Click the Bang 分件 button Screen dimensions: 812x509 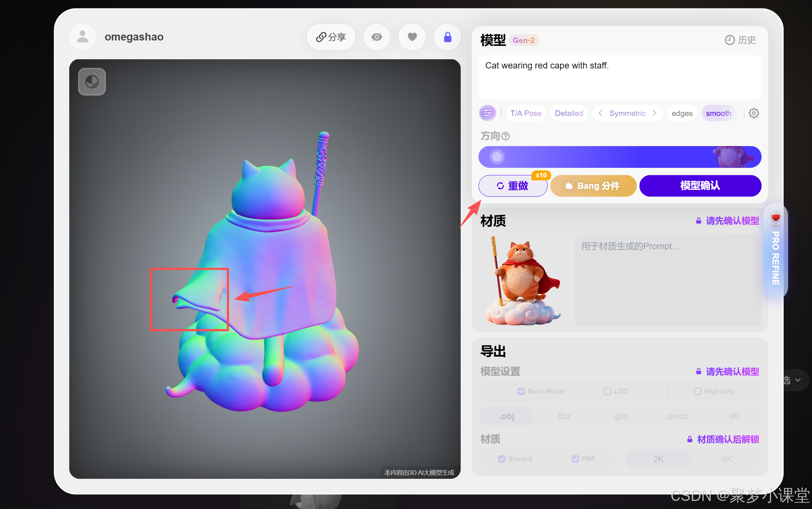(x=593, y=185)
